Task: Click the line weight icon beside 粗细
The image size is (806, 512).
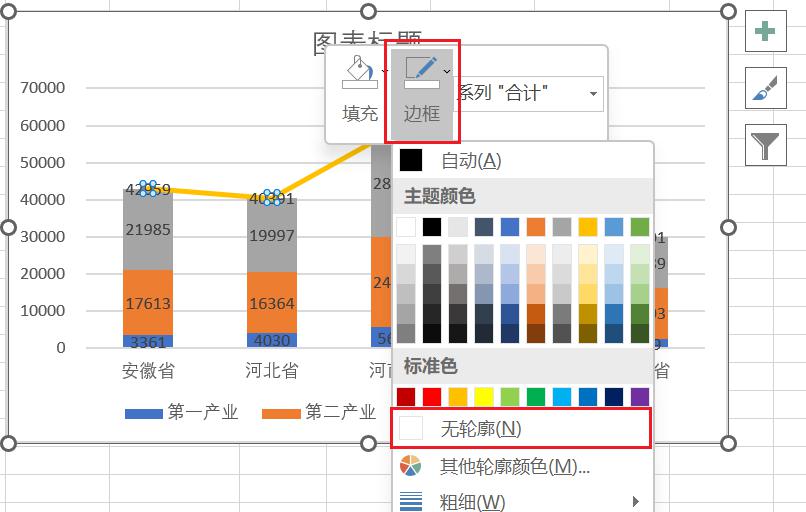Action: click(x=411, y=501)
